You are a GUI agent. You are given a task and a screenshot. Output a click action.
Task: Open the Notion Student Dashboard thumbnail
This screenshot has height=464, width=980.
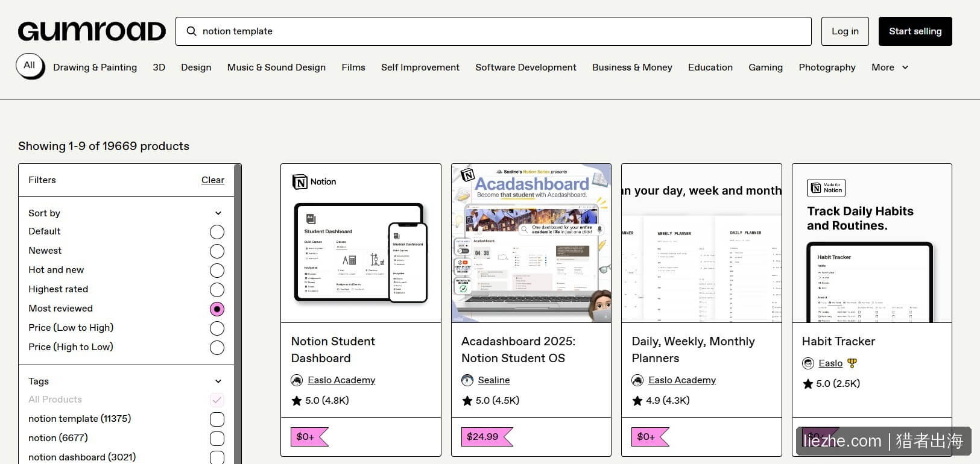(361, 243)
